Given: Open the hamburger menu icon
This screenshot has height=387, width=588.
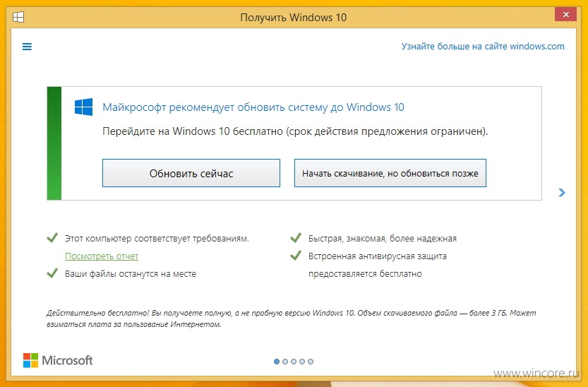Looking at the screenshot, I should coord(27,47).
